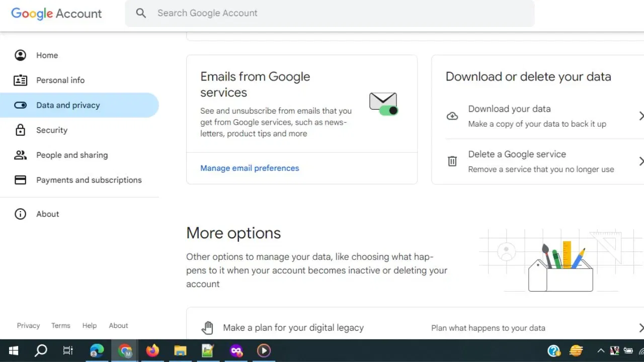The height and width of the screenshot is (362, 644).
Task: Open the Help footer link
Action: pyautogui.click(x=90, y=325)
